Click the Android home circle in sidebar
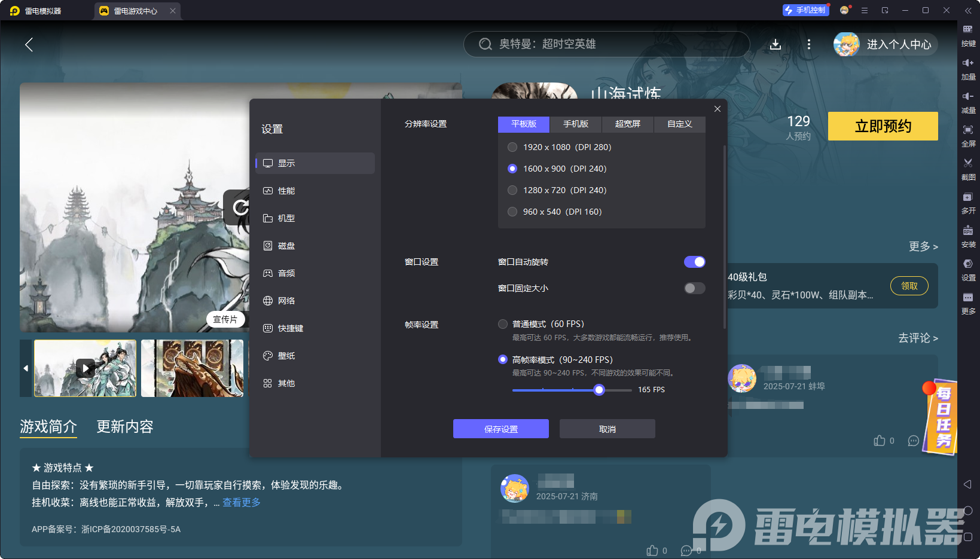This screenshot has height=559, width=980. pos(968,511)
